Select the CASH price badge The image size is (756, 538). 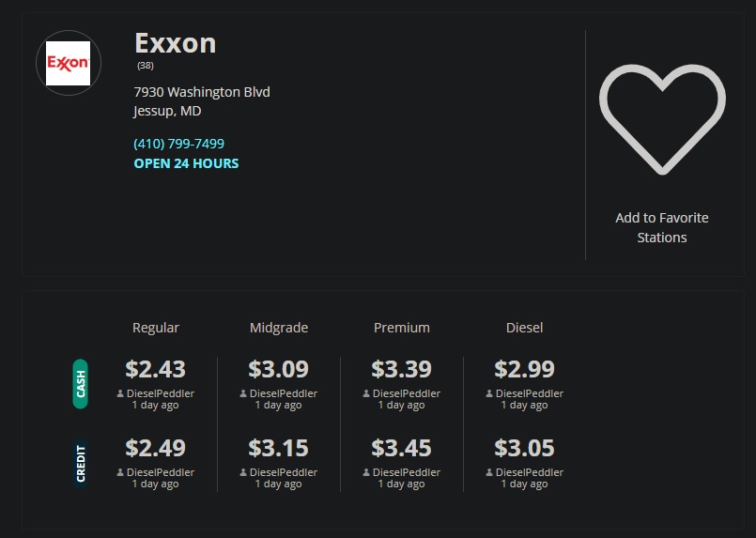81,384
